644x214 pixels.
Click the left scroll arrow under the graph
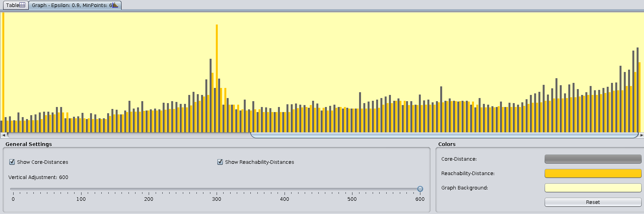pyautogui.click(x=3, y=135)
